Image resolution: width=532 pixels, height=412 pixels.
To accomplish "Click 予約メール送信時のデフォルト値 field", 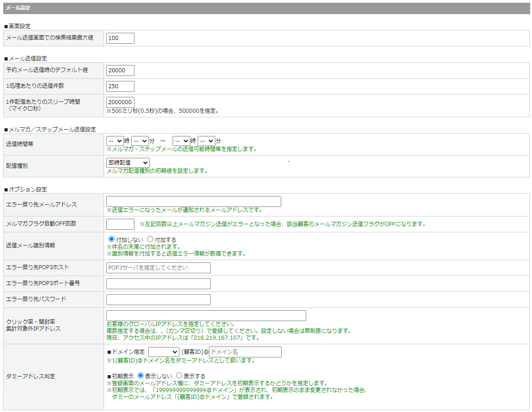I will click(x=120, y=70).
